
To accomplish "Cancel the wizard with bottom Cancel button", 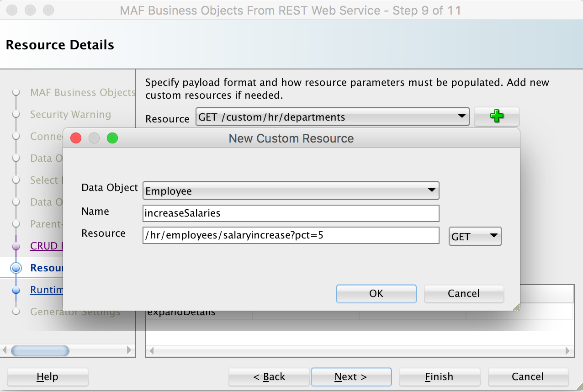I will (x=528, y=377).
